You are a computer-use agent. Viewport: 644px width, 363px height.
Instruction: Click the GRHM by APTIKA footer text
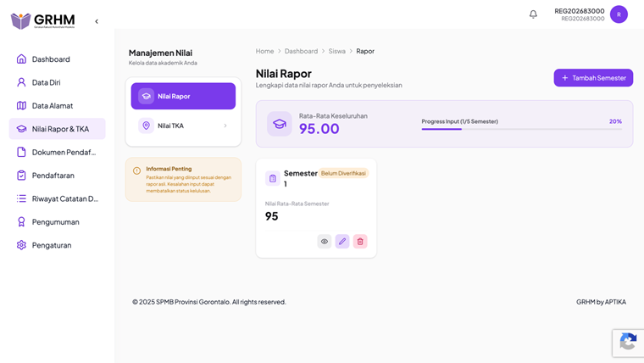601,302
